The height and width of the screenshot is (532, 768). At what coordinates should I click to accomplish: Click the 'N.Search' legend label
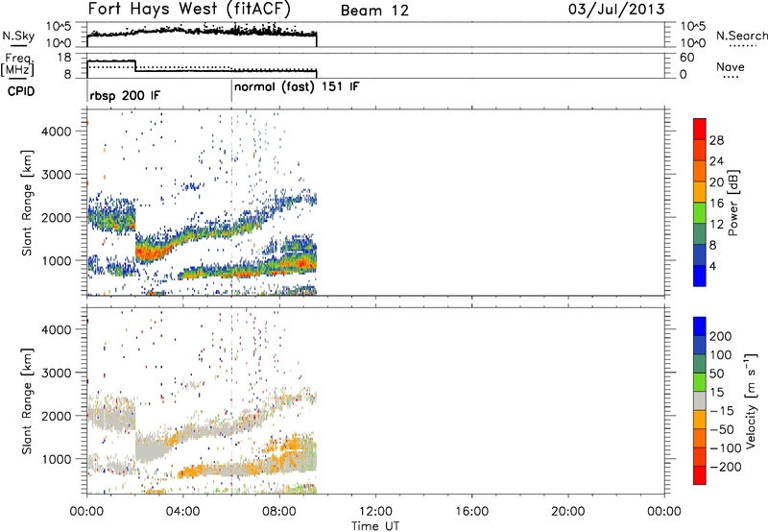[x=741, y=36]
